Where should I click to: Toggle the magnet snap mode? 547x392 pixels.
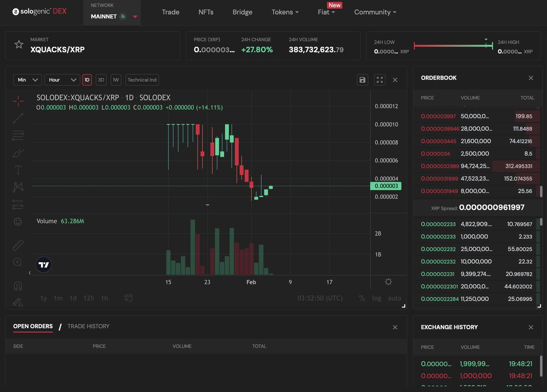pyautogui.click(x=18, y=286)
